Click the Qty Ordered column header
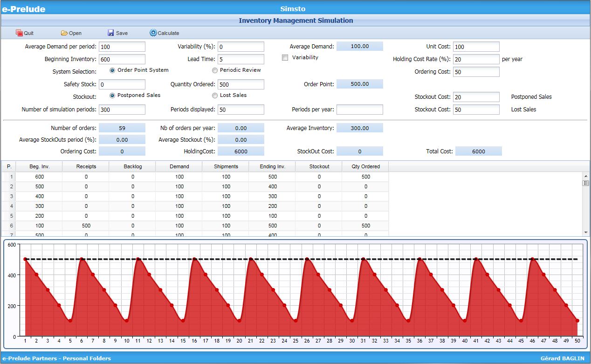 pos(365,166)
